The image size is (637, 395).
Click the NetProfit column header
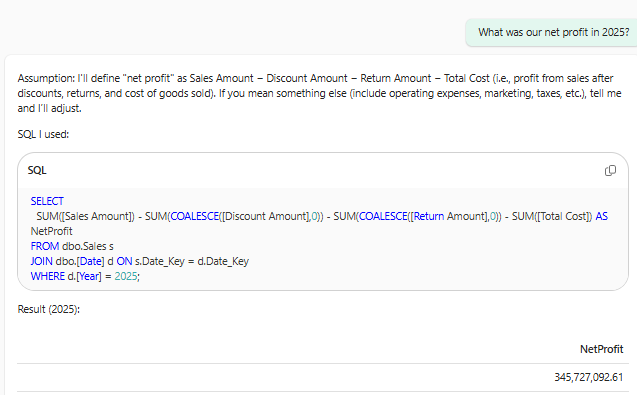(x=601, y=349)
